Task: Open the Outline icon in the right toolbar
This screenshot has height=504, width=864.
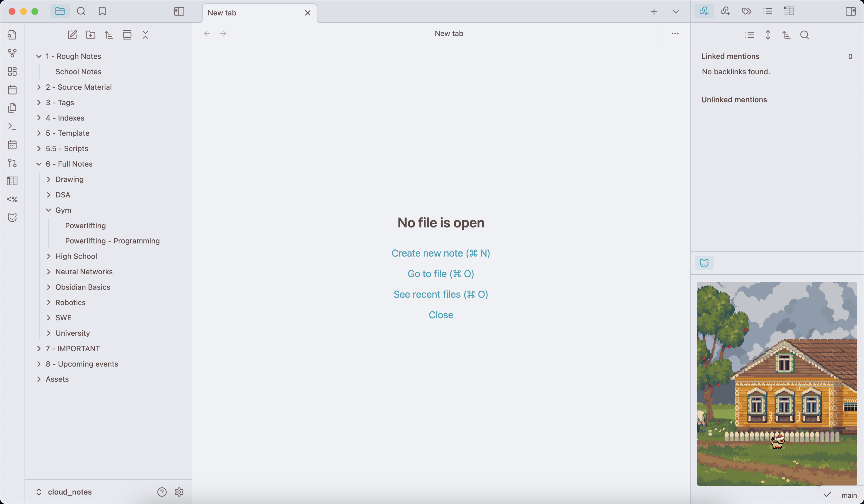Action: (x=768, y=11)
